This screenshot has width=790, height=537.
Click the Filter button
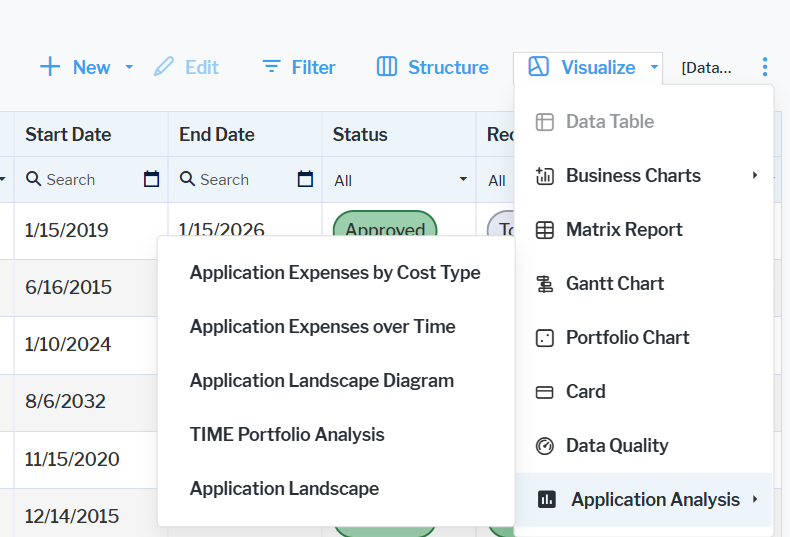[299, 67]
